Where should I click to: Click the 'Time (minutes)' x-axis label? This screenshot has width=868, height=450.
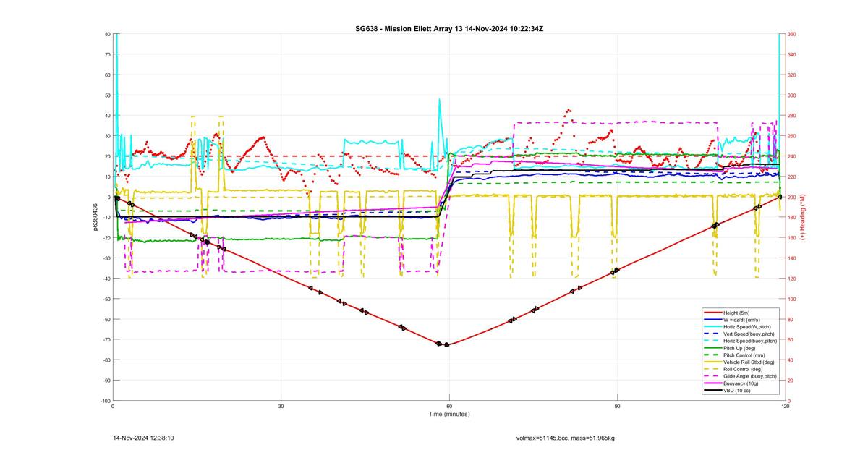pos(448,415)
